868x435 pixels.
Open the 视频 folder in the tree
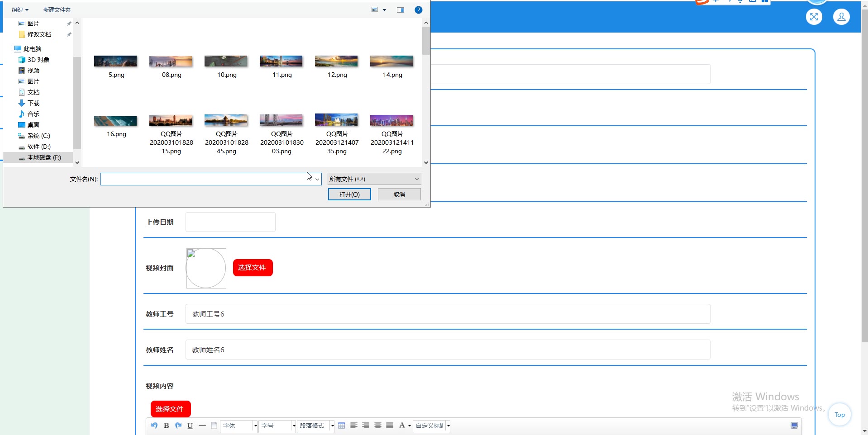(x=33, y=71)
